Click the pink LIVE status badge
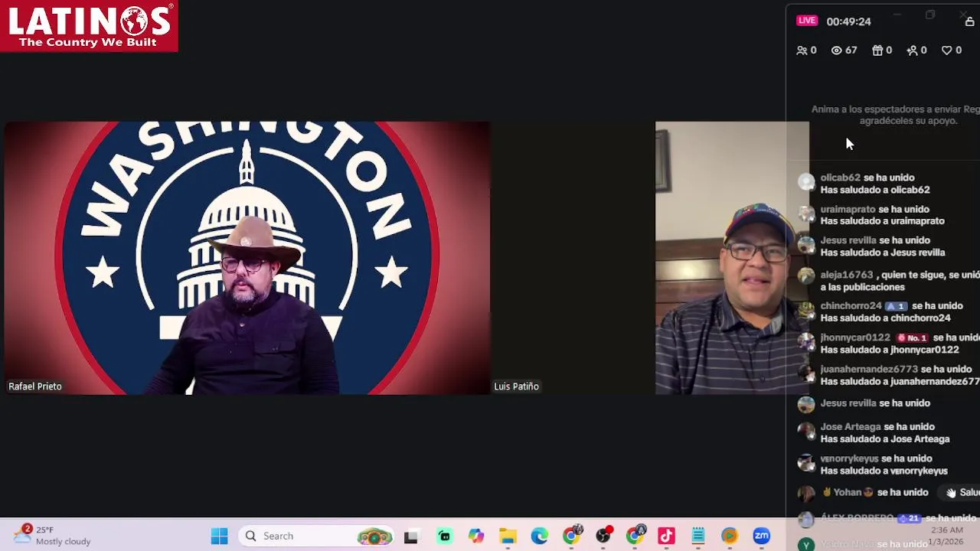Viewport: 980px width, 551px height. point(807,21)
